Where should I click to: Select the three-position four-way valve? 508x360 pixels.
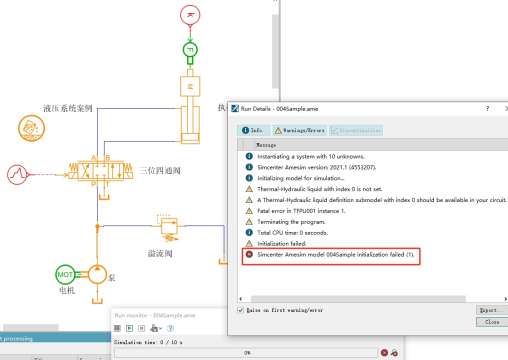click(100, 171)
